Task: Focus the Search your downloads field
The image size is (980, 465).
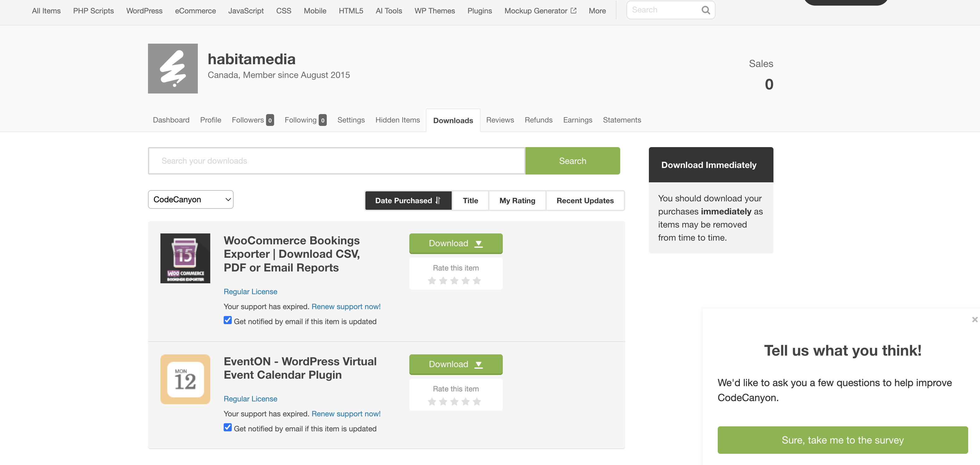Action: coord(337,161)
